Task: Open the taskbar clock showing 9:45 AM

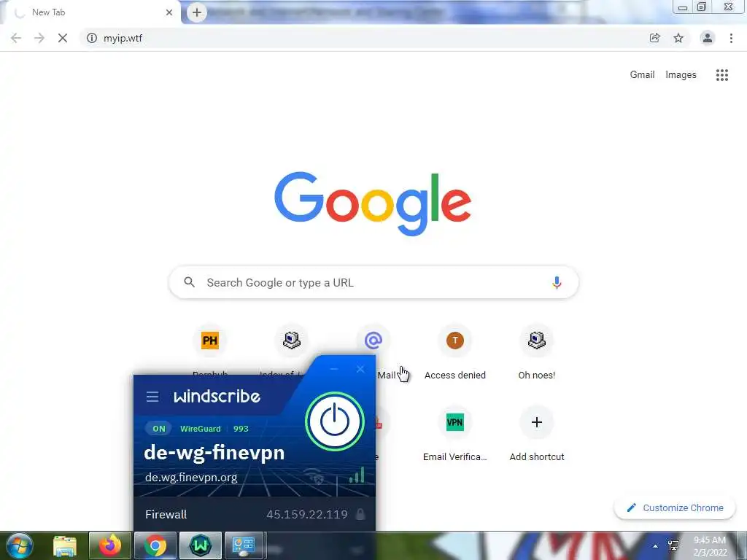Action: pyautogui.click(x=711, y=546)
